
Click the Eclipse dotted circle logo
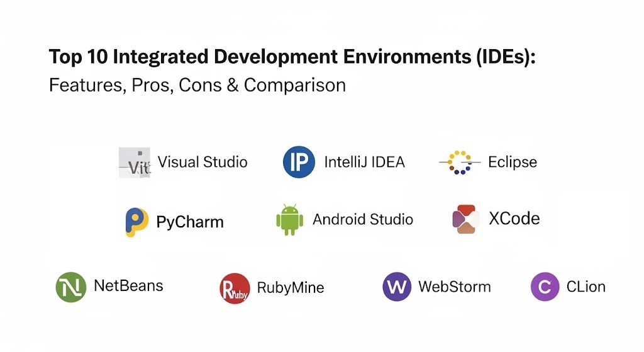click(x=460, y=162)
